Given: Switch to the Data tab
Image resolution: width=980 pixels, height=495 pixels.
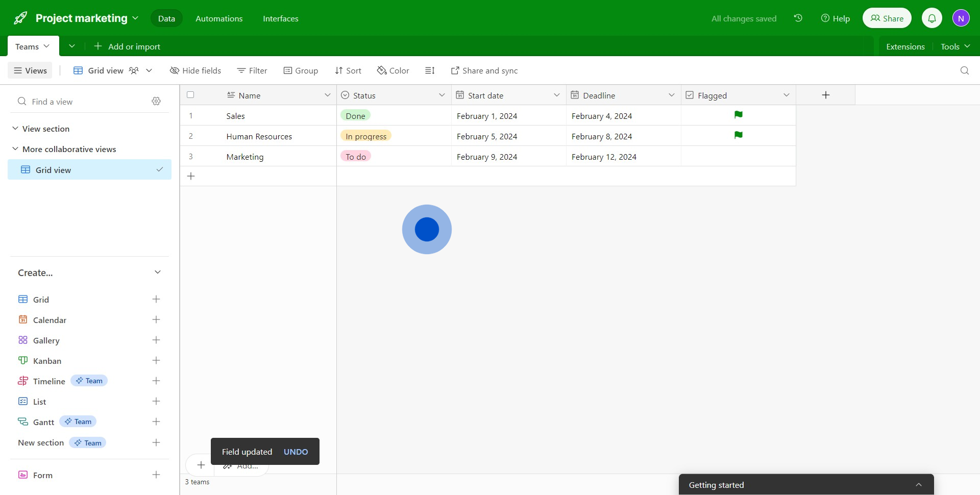Looking at the screenshot, I should pos(166,18).
